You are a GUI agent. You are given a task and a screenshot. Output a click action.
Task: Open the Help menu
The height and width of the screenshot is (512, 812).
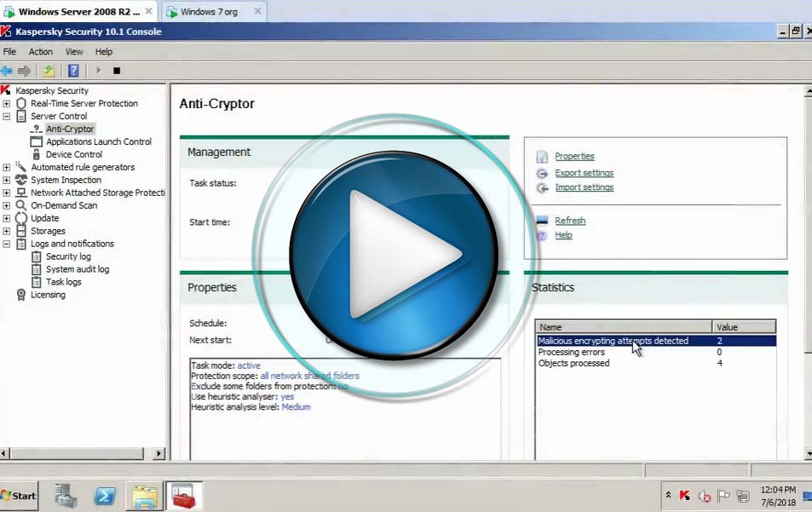104,52
